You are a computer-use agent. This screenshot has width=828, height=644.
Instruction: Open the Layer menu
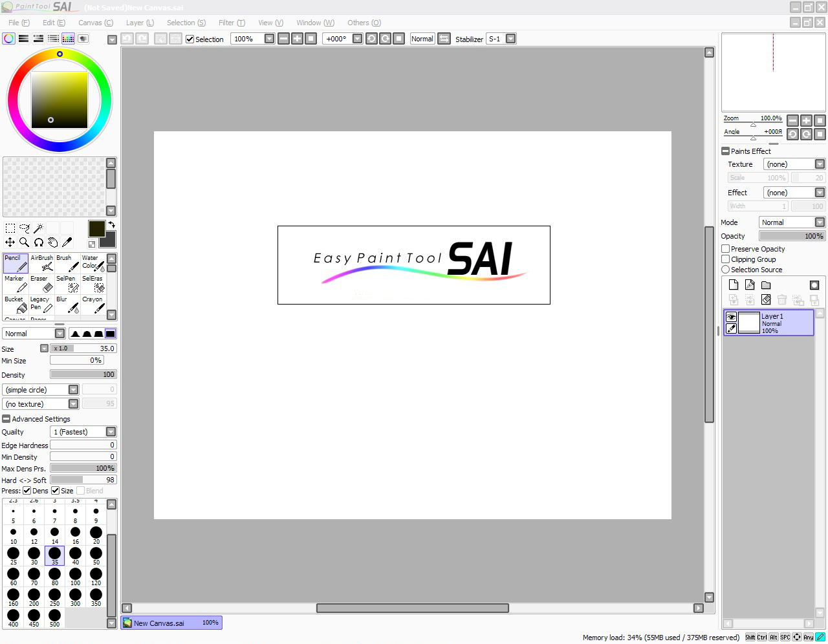tap(140, 23)
